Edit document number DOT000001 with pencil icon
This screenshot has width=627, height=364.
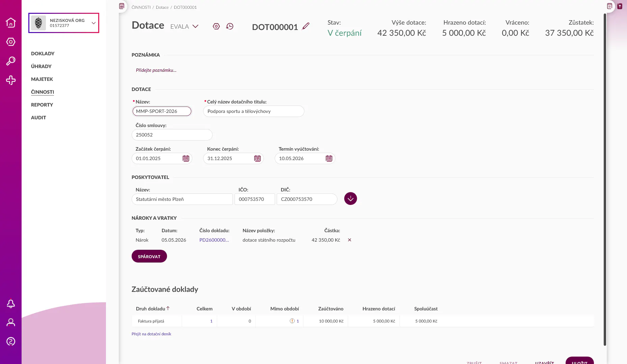(306, 26)
